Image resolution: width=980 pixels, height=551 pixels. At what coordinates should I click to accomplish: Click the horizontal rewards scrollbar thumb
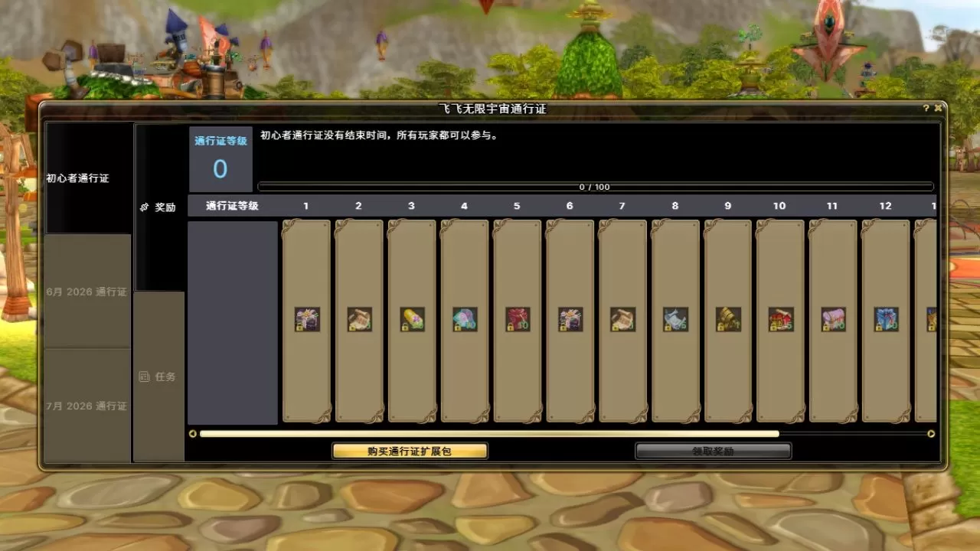pos(489,434)
